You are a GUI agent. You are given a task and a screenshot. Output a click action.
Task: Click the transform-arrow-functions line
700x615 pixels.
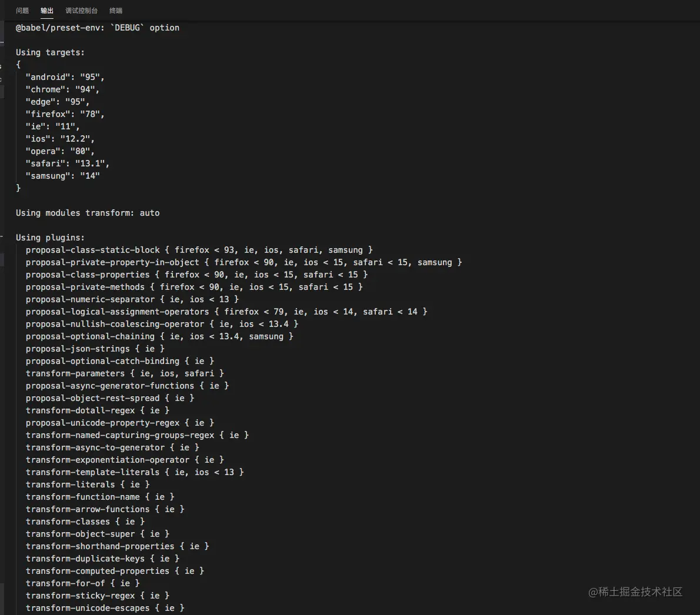tap(105, 509)
